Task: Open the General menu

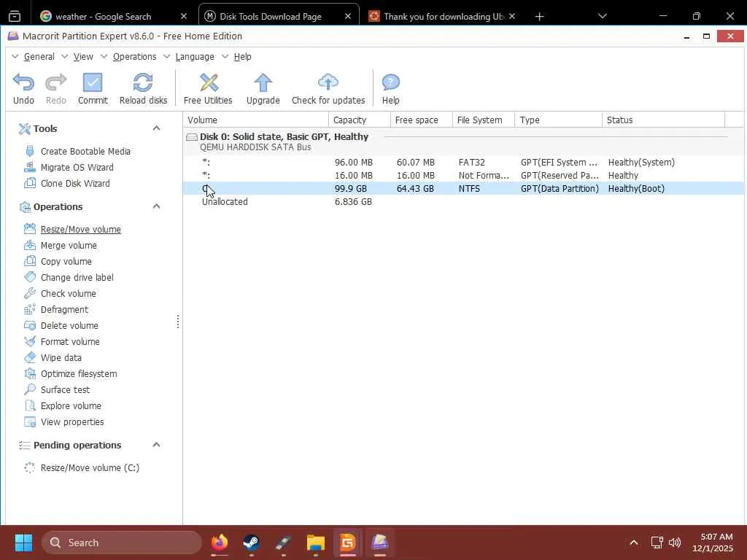Action: pos(39,57)
